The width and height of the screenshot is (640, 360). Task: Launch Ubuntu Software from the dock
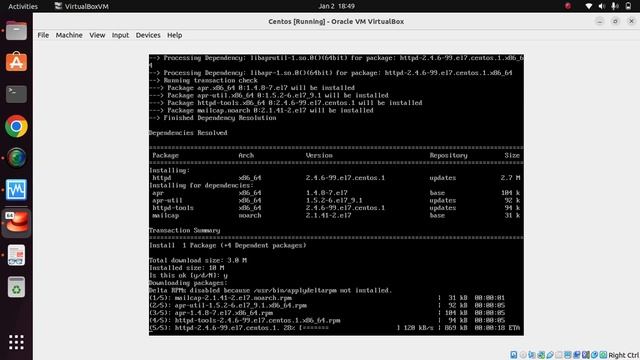pos(16,62)
